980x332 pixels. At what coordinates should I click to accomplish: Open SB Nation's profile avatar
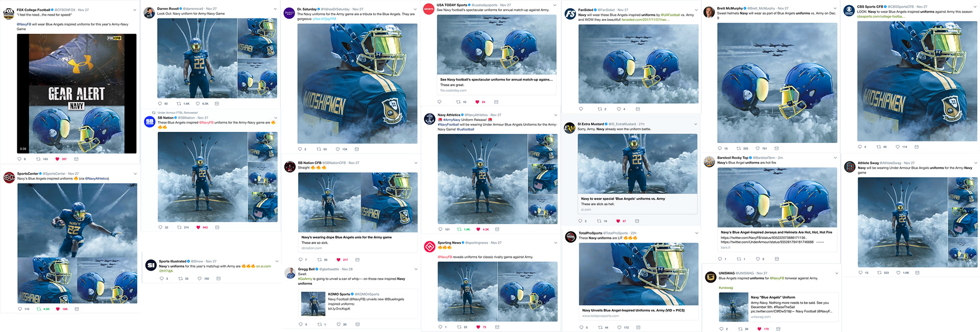pyautogui.click(x=150, y=122)
